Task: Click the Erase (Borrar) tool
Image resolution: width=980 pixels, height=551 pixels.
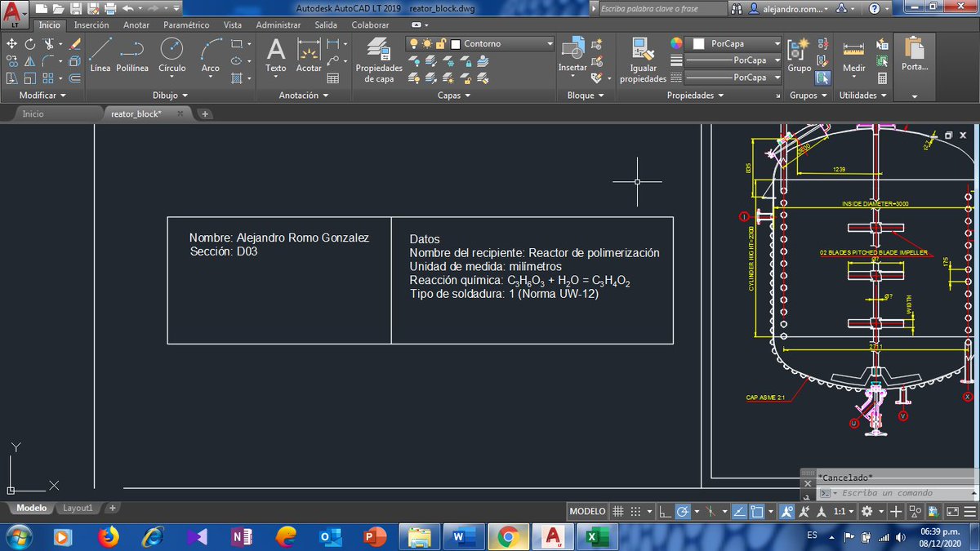Action: click(x=74, y=43)
